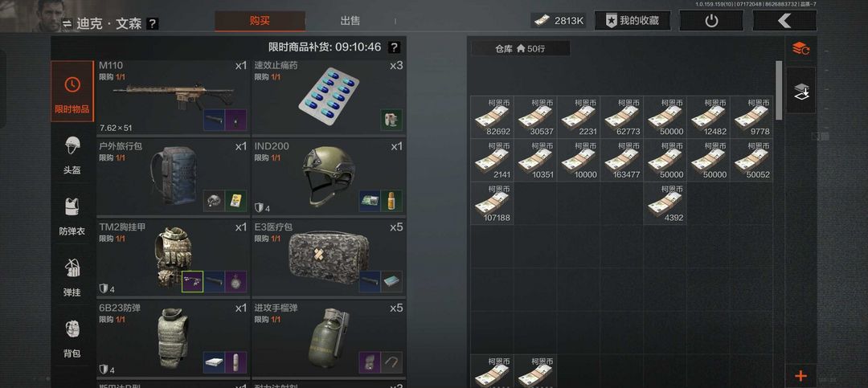Screen dimensions: 868x388
Task: Click the stack-sort icon beside the warehouse
Action: (x=801, y=49)
